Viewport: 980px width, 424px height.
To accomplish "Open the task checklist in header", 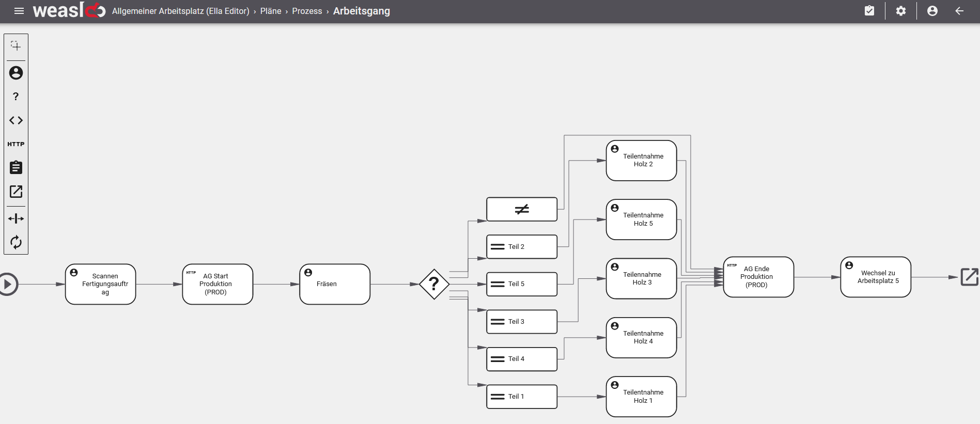I will coord(869,11).
